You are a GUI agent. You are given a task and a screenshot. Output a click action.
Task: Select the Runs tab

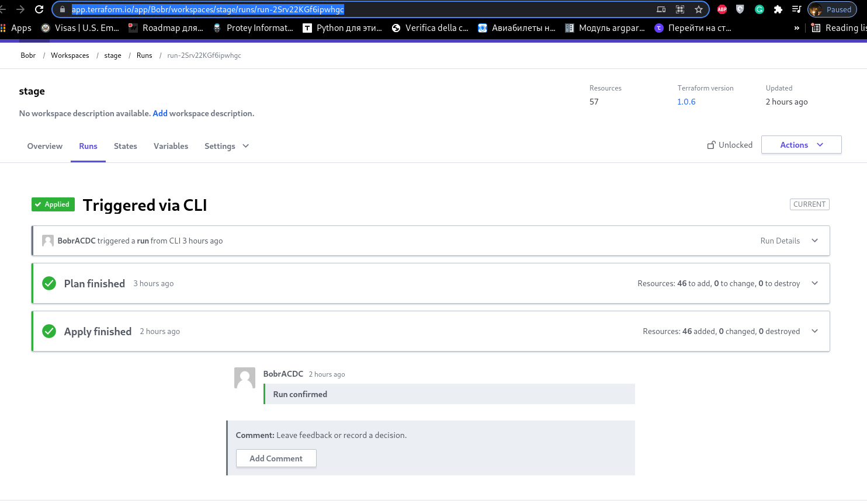pyautogui.click(x=88, y=146)
